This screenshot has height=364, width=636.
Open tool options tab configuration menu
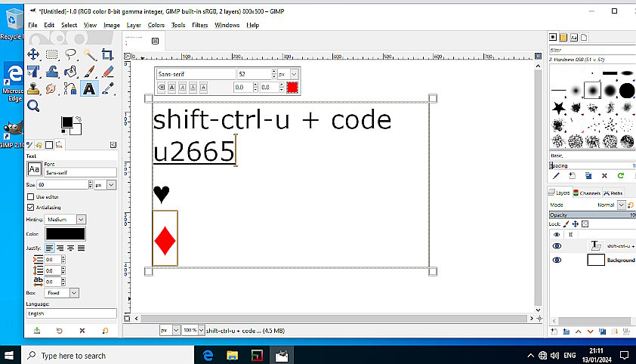pyautogui.click(x=113, y=145)
